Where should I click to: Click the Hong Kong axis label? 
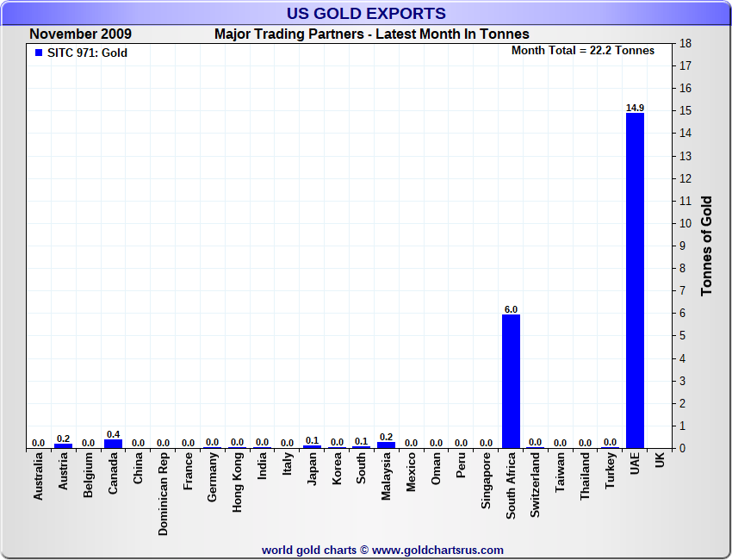[x=237, y=482]
